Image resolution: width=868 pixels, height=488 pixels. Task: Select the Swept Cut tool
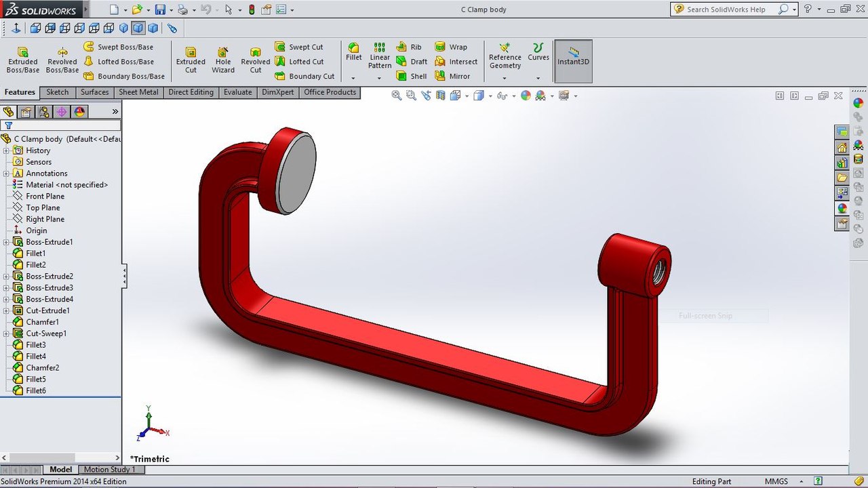coord(299,47)
